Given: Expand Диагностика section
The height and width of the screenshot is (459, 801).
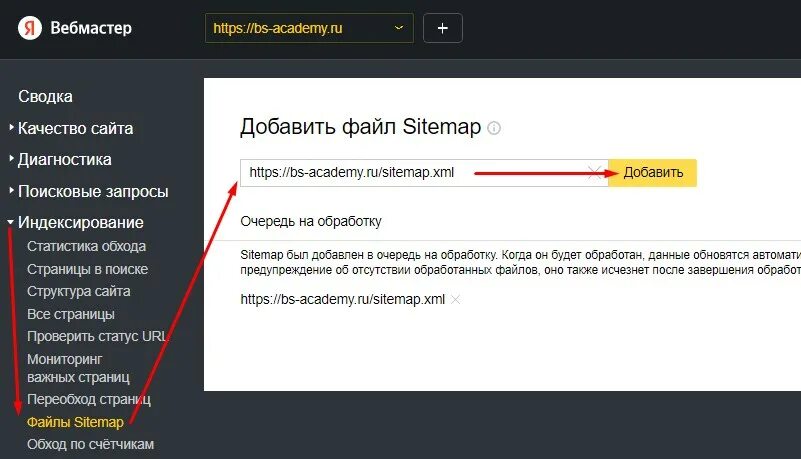Looking at the screenshot, I should click(64, 159).
